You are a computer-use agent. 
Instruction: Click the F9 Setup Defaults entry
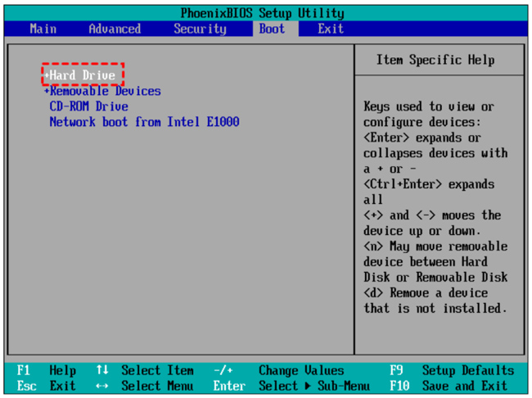(452, 370)
